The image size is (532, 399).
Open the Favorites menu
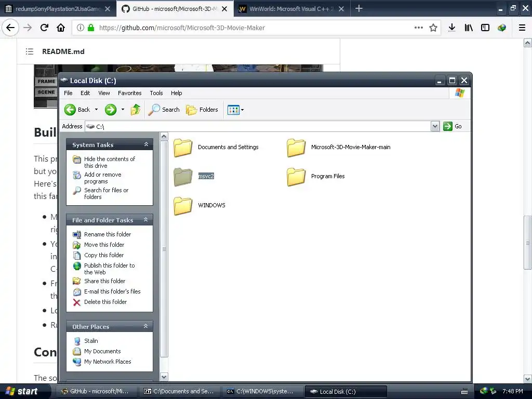(x=129, y=93)
